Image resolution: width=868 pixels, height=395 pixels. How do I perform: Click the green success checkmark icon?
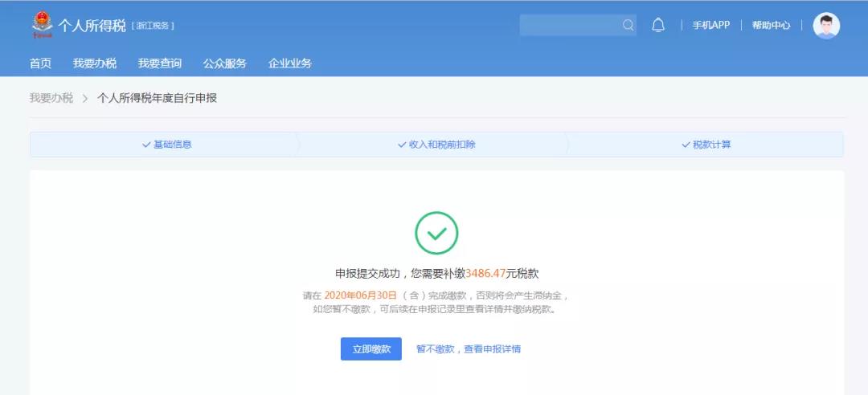[x=436, y=233]
